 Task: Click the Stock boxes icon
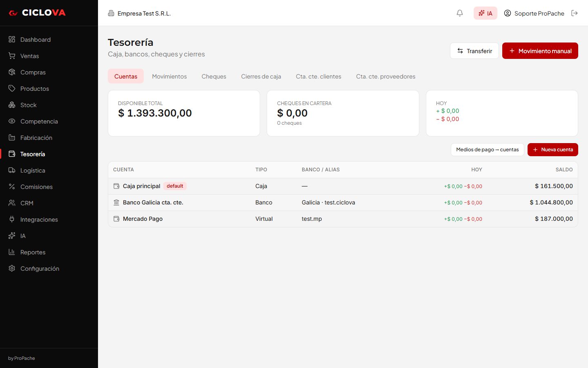12,105
